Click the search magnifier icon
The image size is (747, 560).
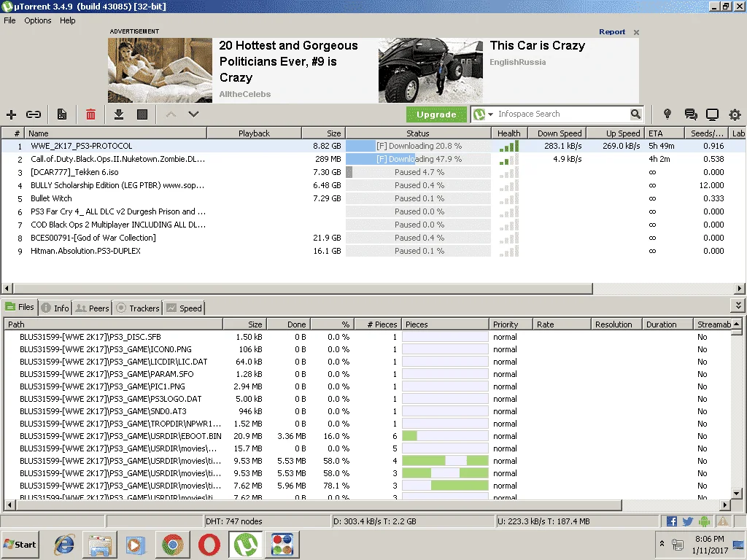coord(635,114)
